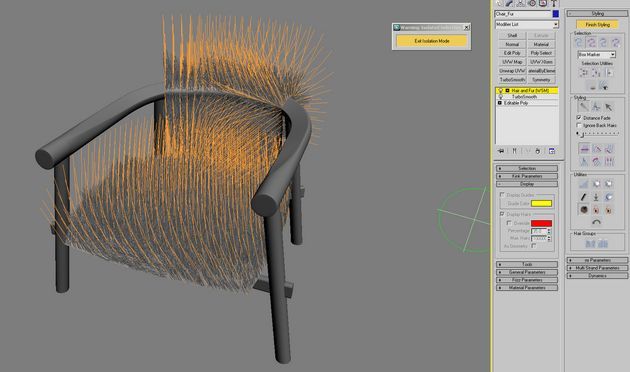630x372 pixels.
Task: Click Show Hidden hairs icon
Action: (x=603, y=86)
